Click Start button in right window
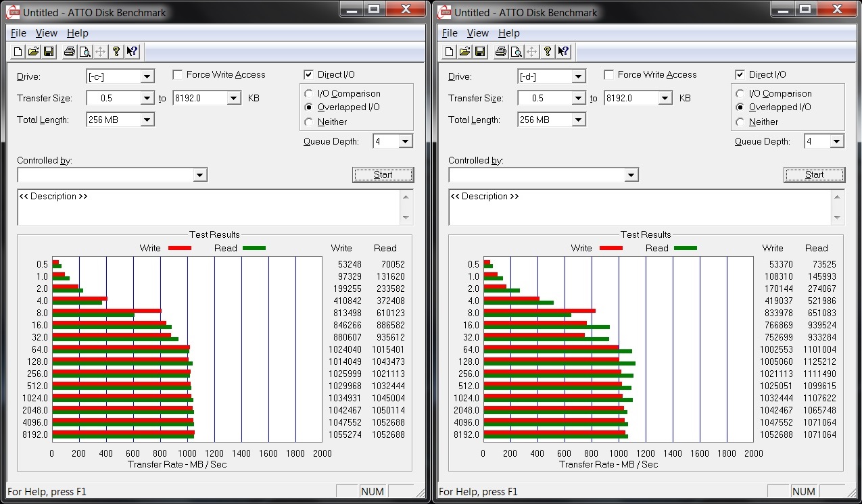 [815, 175]
